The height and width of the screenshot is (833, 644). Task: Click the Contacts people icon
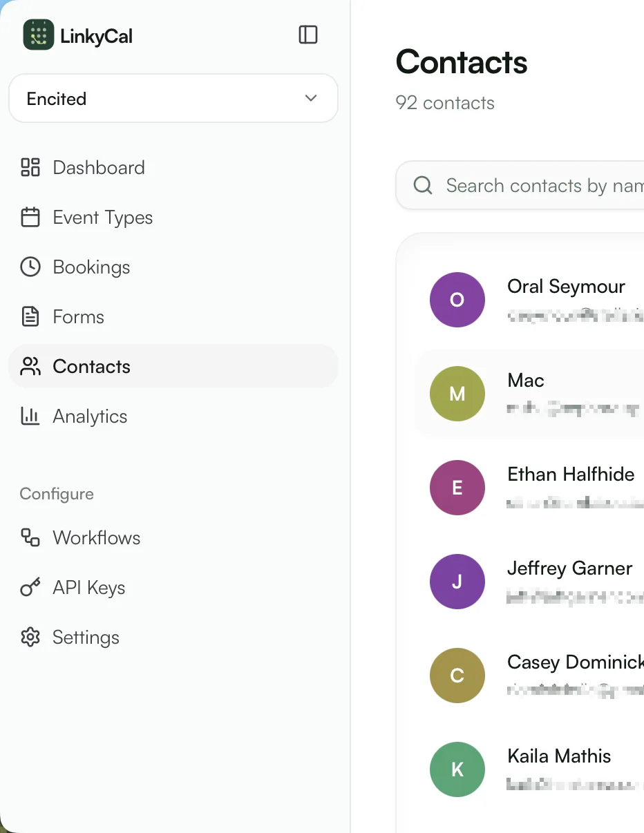30,366
